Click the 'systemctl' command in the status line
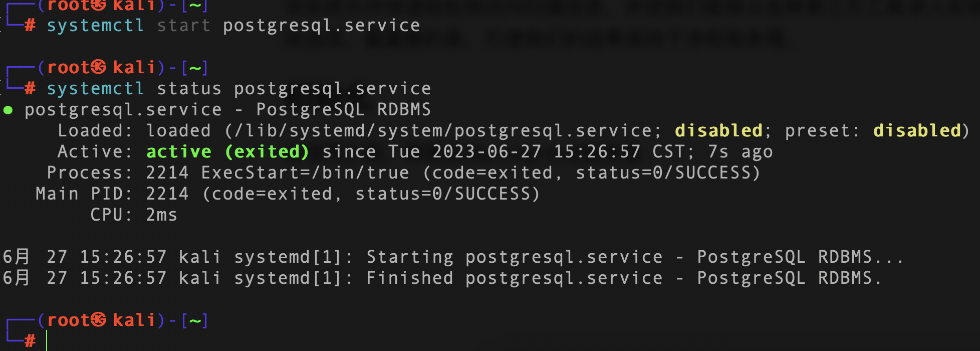The height and width of the screenshot is (351, 980). coord(95,89)
